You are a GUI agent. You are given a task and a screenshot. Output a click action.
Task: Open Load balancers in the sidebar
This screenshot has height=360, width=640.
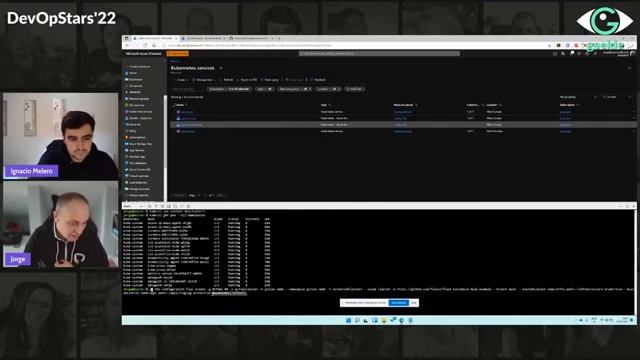(136, 182)
